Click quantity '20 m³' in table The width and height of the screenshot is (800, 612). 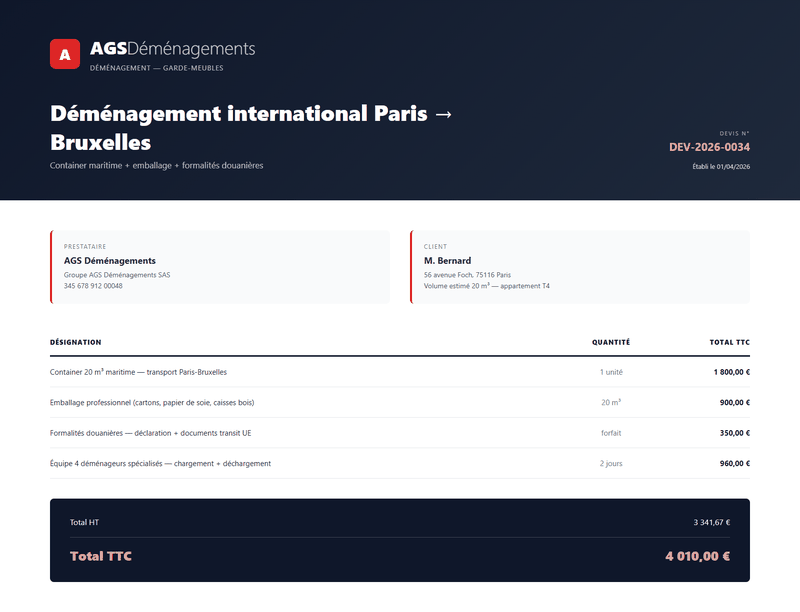(611, 402)
